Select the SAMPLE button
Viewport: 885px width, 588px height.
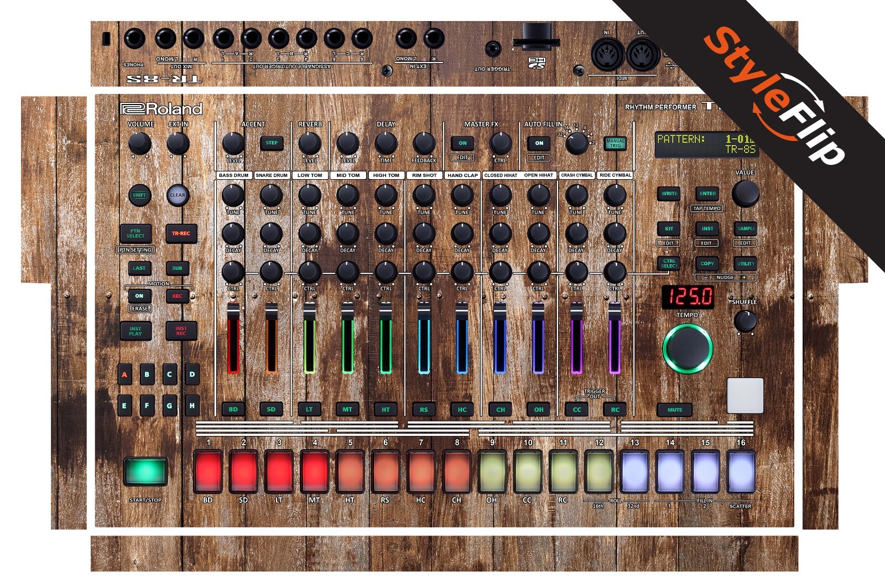pyautogui.click(x=746, y=228)
